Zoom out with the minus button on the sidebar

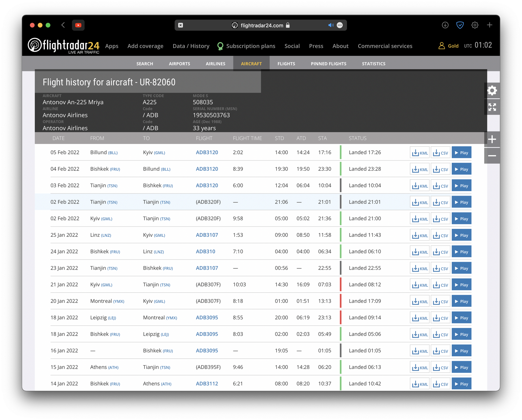pyautogui.click(x=492, y=156)
